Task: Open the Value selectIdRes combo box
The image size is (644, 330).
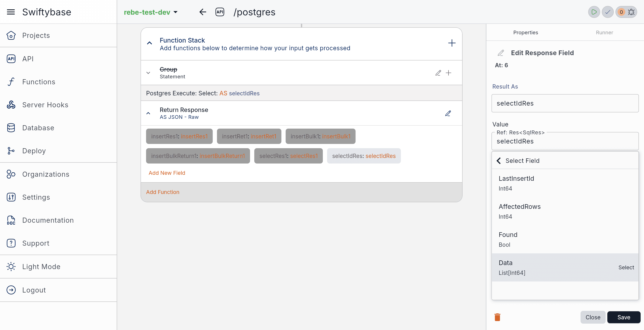Action: point(565,141)
